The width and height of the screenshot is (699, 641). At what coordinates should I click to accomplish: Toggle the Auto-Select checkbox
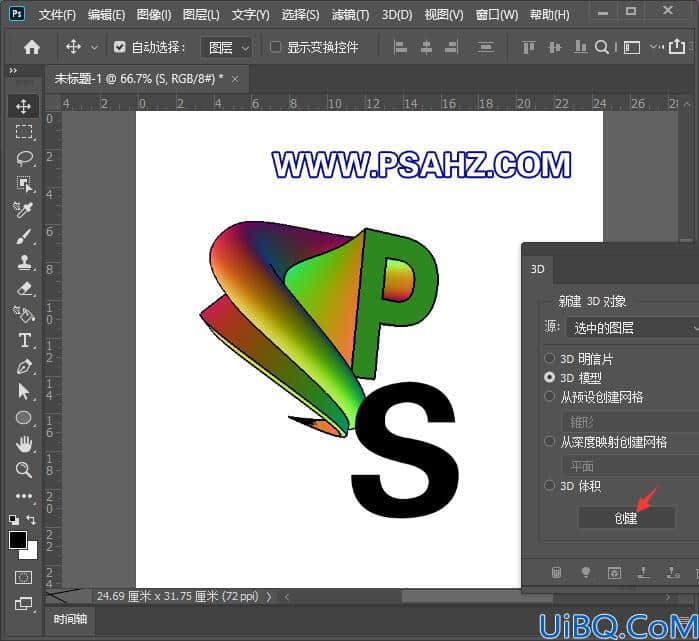[119, 47]
